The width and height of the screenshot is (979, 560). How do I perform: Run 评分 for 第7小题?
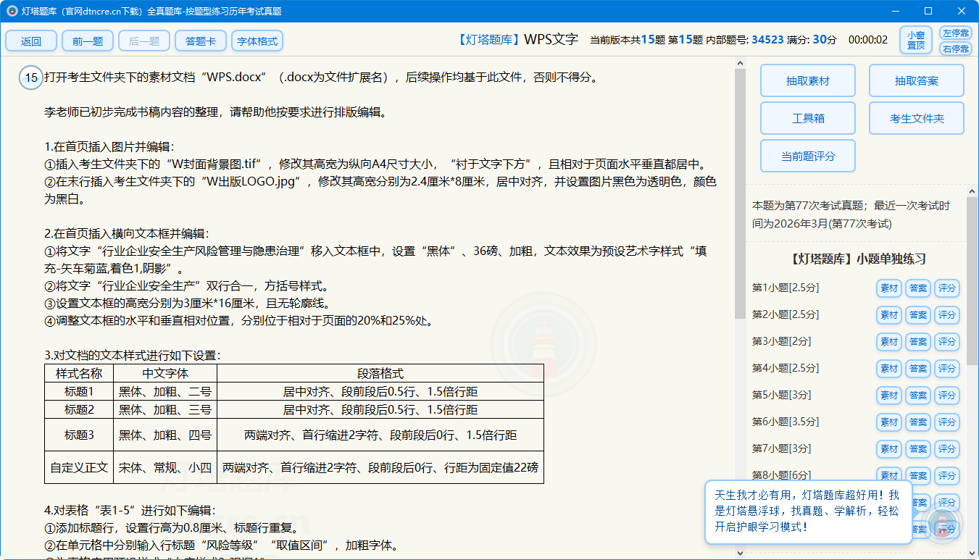pos(947,449)
